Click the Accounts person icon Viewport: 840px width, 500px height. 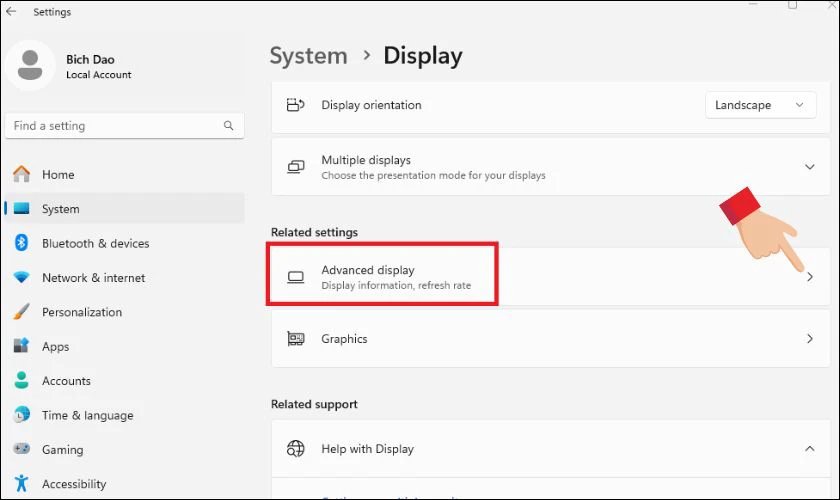[x=21, y=381]
